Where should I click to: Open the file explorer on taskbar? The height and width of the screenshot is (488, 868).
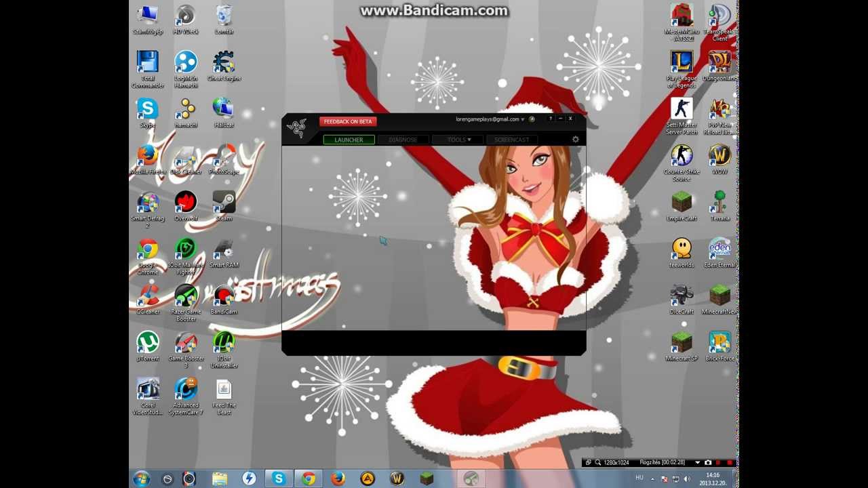click(x=220, y=479)
